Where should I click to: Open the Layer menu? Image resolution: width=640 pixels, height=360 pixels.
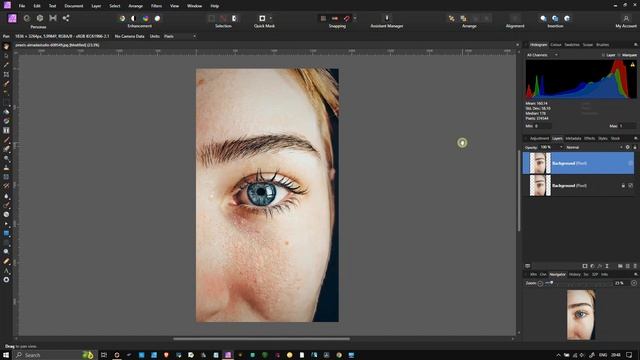(96, 6)
